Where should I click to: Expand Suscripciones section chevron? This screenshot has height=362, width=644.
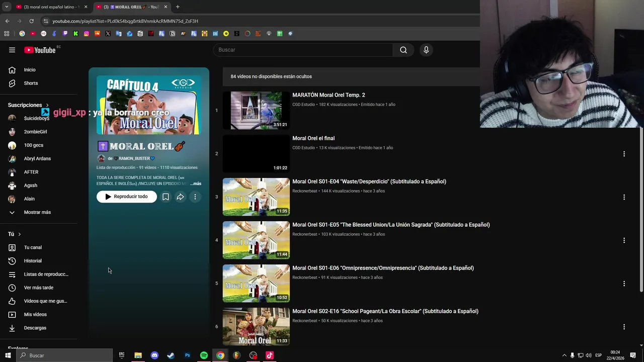click(x=47, y=105)
